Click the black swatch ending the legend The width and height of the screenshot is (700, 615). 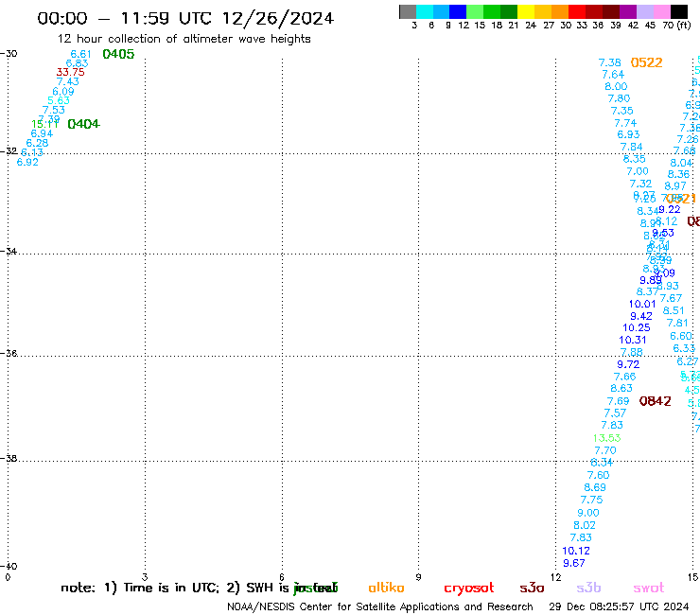[x=678, y=12]
